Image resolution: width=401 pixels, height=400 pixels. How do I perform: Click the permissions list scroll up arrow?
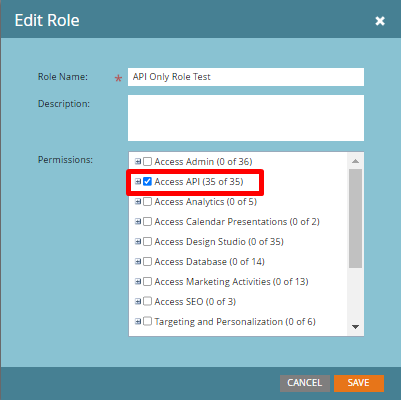coord(355,161)
